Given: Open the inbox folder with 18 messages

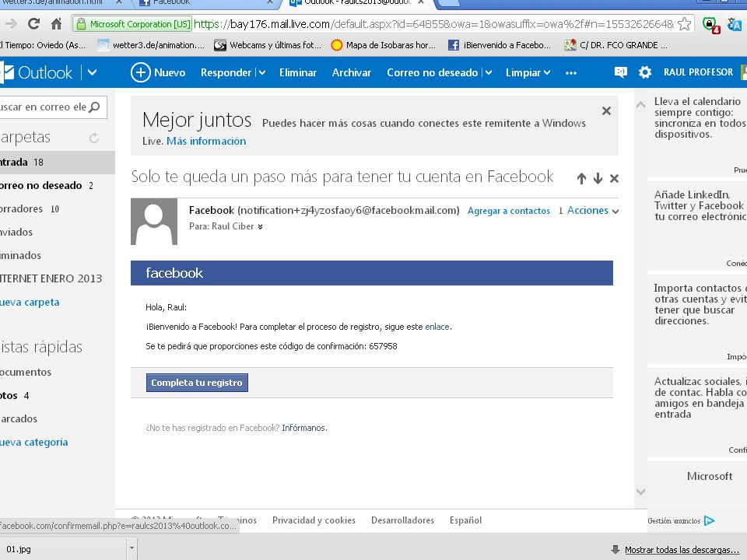Looking at the screenshot, I should pyautogui.click(x=57, y=163).
